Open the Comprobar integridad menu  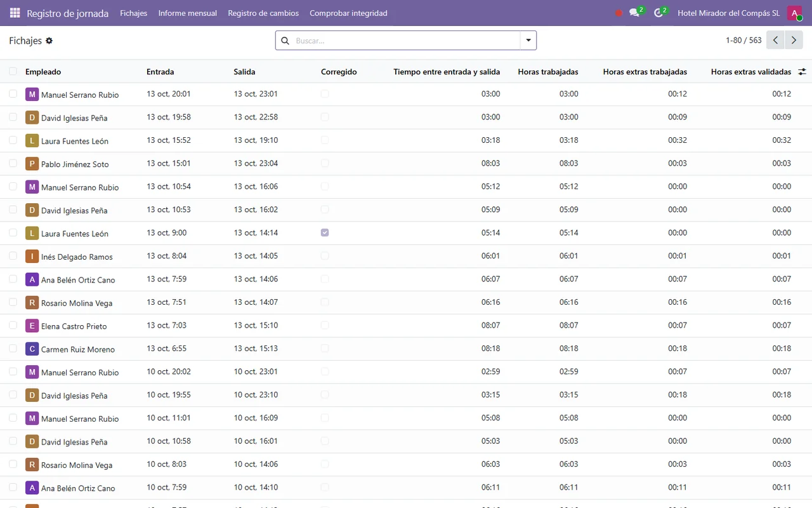pos(348,13)
